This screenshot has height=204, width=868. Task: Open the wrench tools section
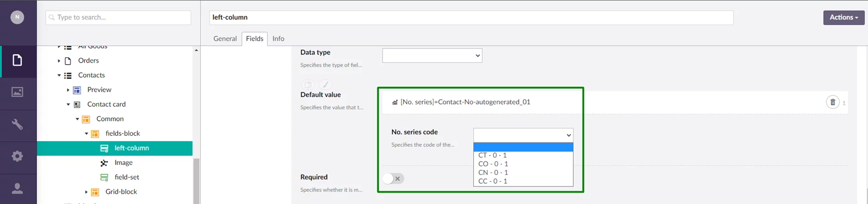(x=18, y=124)
